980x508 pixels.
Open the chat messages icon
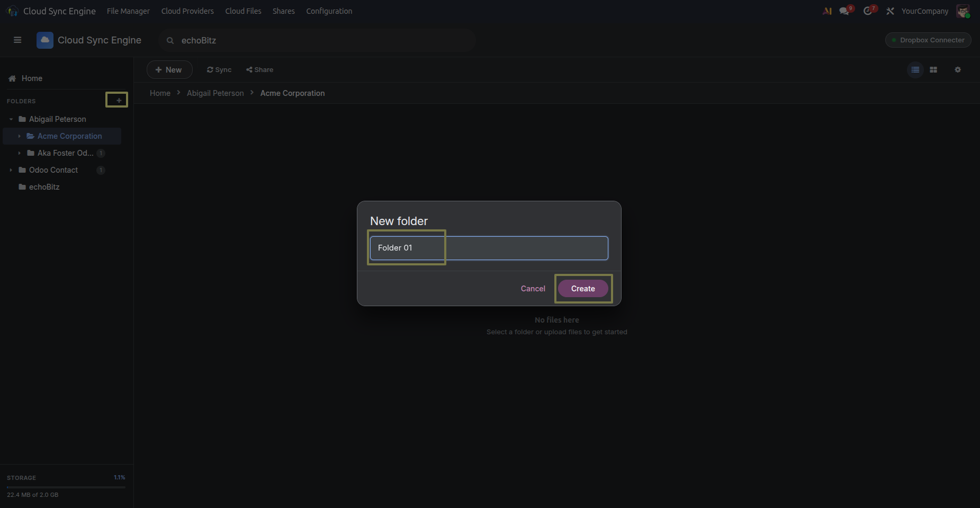coord(845,11)
